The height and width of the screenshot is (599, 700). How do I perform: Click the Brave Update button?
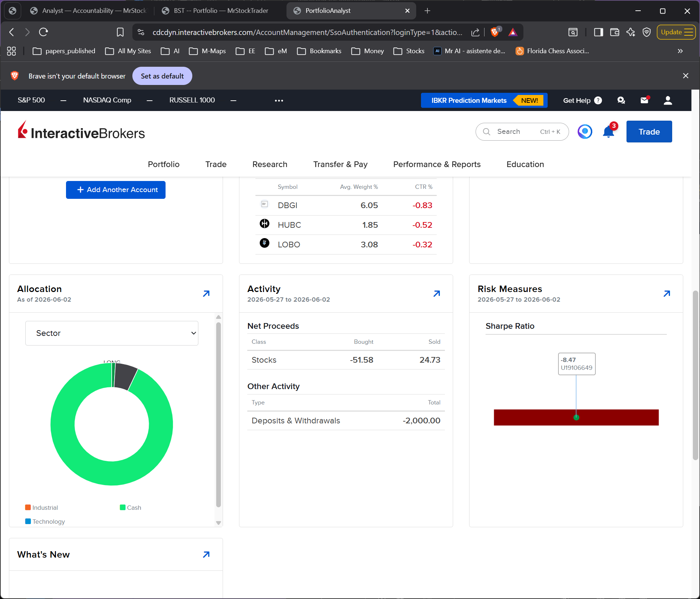pos(676,32)
